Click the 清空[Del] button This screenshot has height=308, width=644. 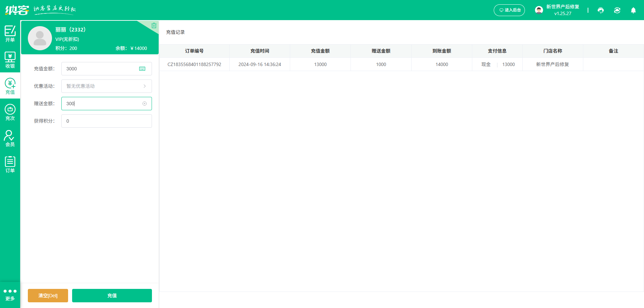[x=48, y=296]
